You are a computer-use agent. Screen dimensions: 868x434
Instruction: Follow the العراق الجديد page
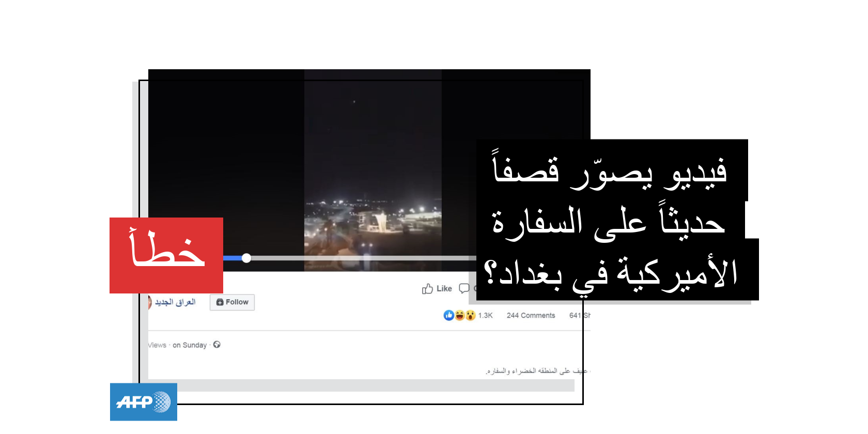[233, 302]
